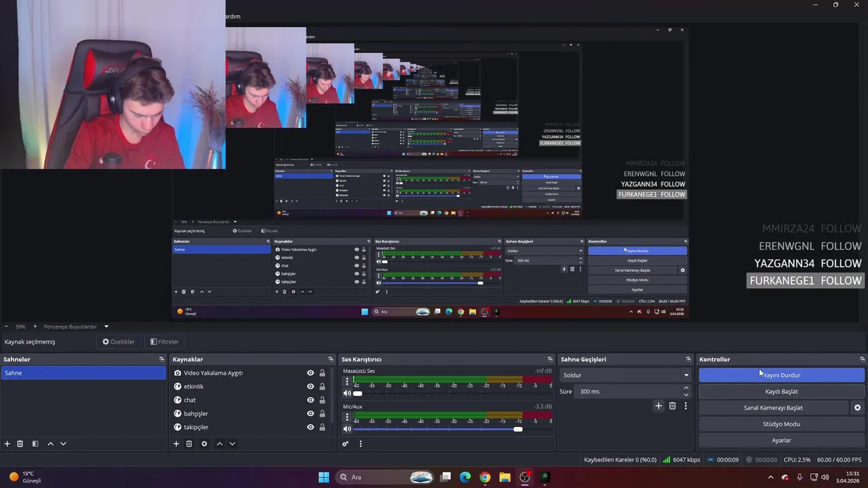Click the 6047 kbps status indicator
868x488 pixels.
[682, 460]
